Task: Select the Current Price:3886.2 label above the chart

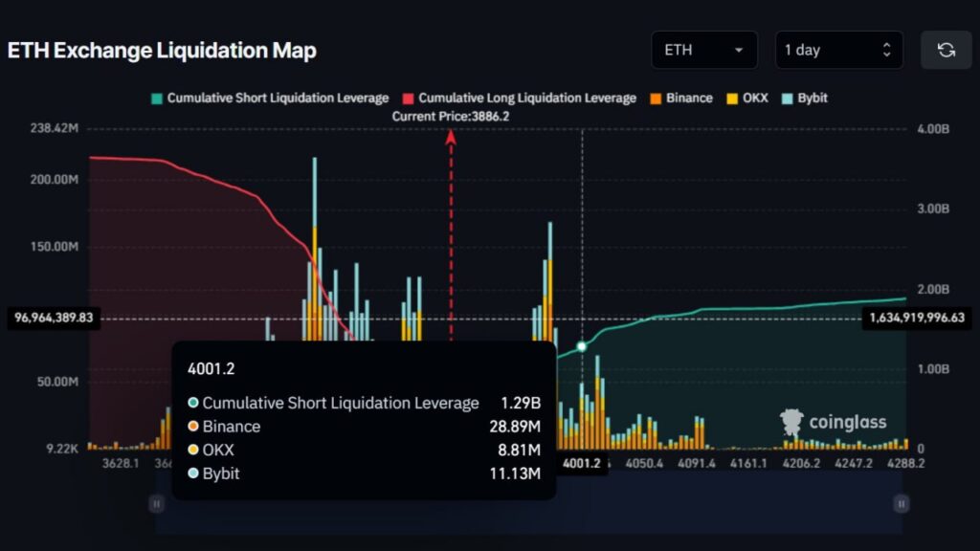Action: tap(452, 116)
